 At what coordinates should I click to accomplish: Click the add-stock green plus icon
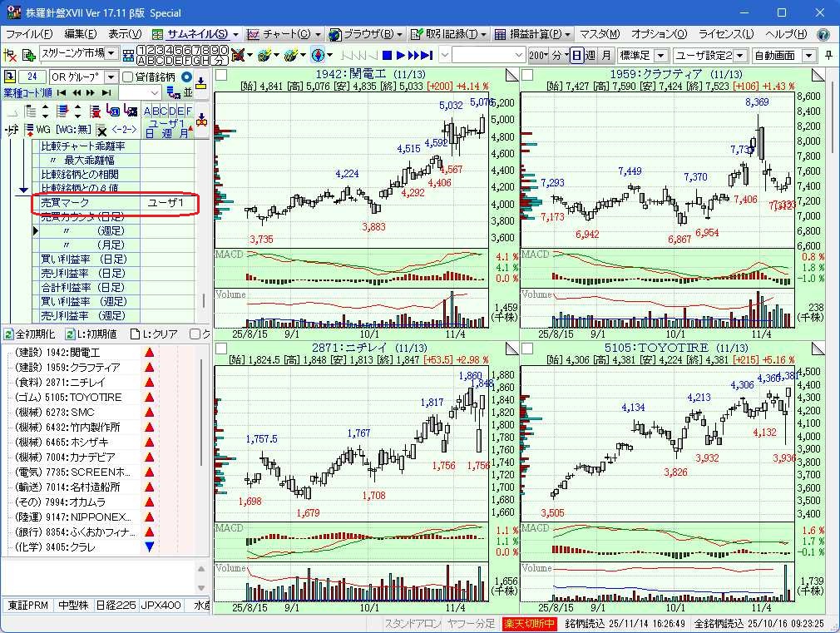point(28,56)
